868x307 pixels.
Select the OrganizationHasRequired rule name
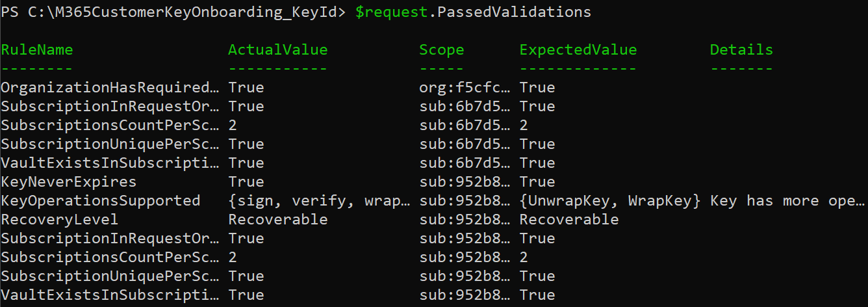pos(110,88)
